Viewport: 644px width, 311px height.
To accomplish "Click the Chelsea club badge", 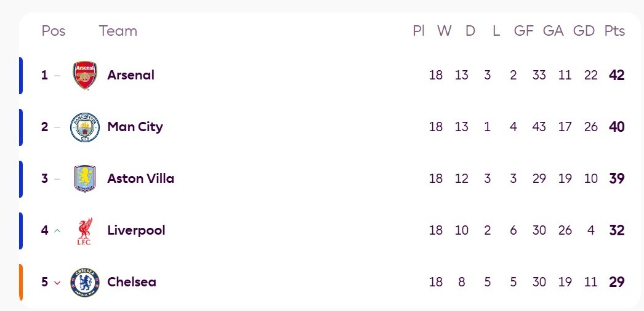I will pos(85,283).
